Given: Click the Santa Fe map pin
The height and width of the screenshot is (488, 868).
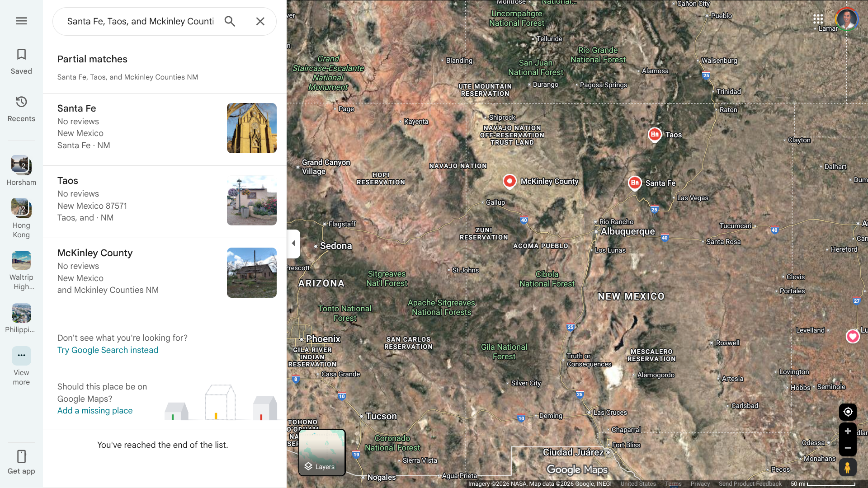Looking at the screenshot, I should (635, 183).
